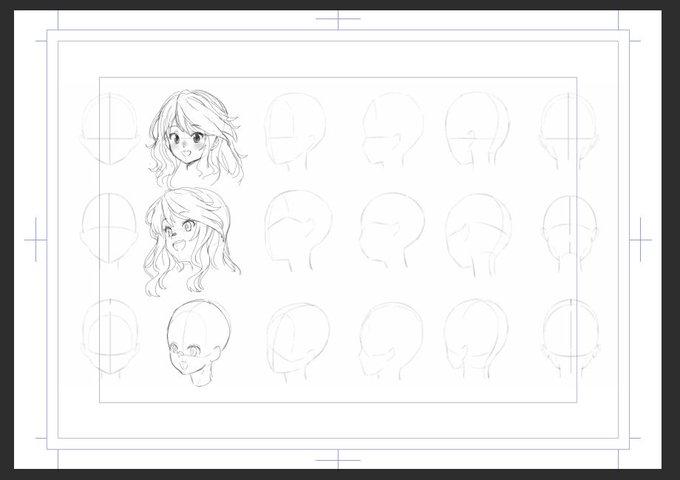Click the faint profile head guide in bottom row
The height and width of the screenshot is (480, 680).
(x=391, y=341)
